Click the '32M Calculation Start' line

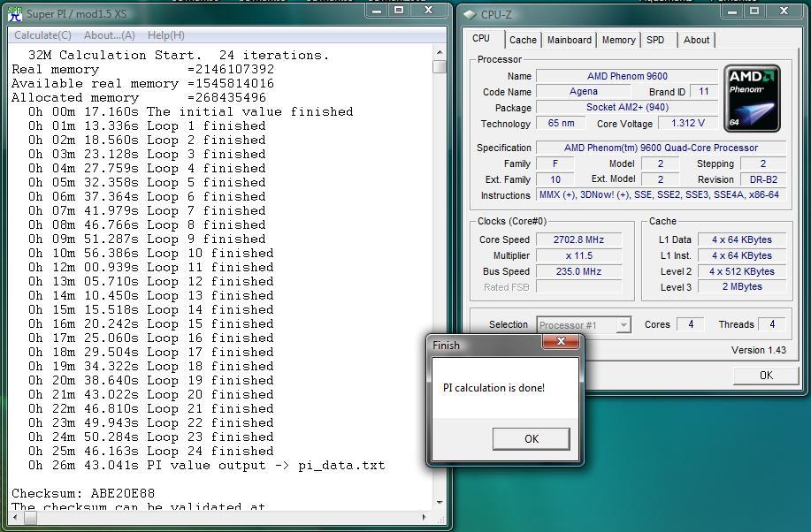point(179,55)
